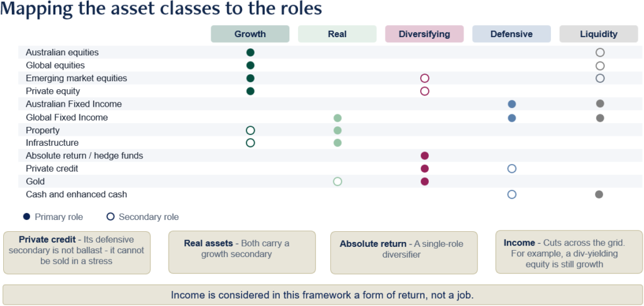Click Infrastructure light green real dot

[338, 143]
